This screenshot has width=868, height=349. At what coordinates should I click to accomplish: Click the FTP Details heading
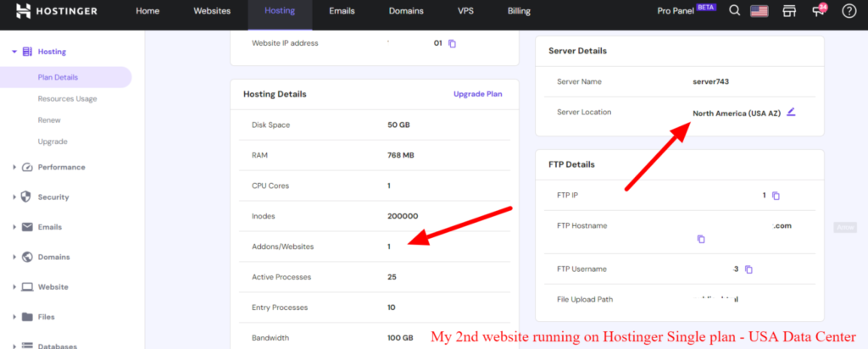571,165
